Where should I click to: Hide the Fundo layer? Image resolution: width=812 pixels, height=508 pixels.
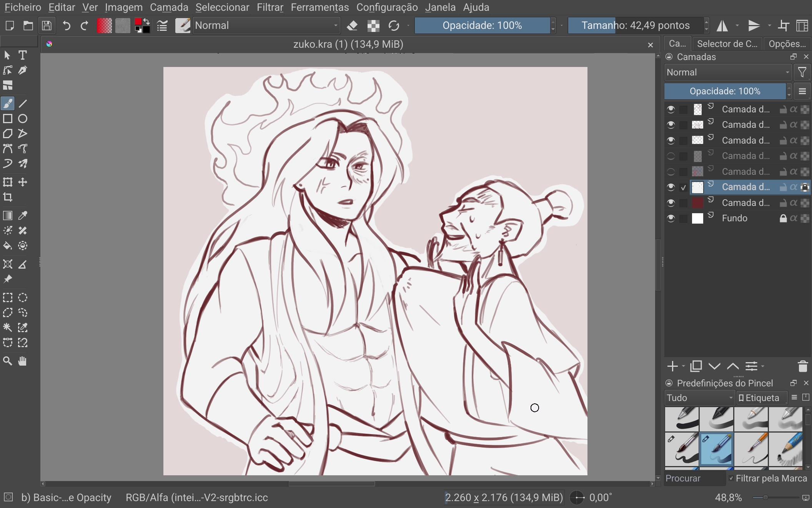tap(671, 219)
